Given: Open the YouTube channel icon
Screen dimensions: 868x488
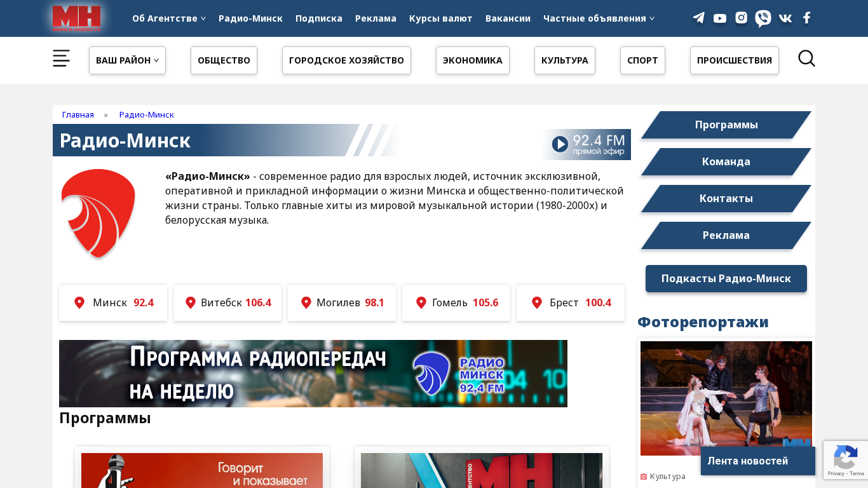Looking at the screenshot, I should pyautogui.click(x=720, y=18).
